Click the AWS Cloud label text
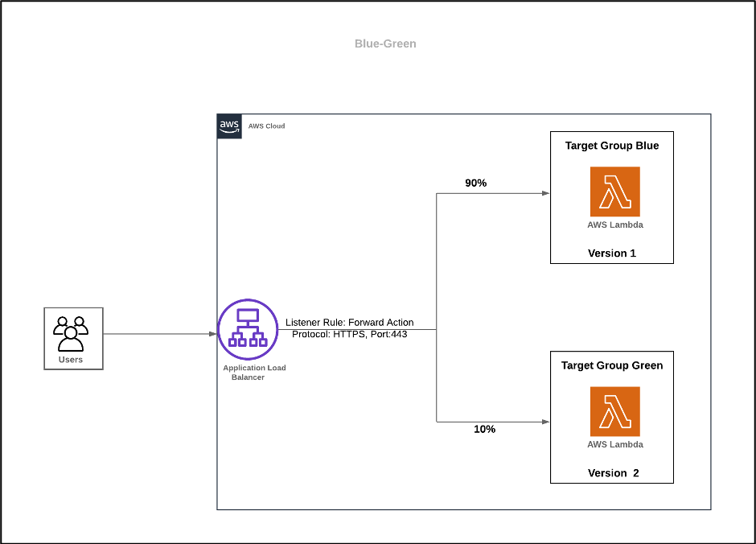 266,126
